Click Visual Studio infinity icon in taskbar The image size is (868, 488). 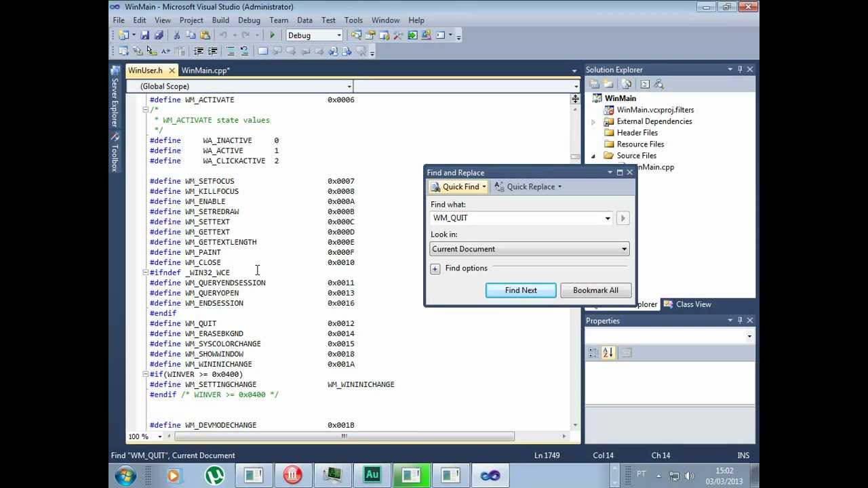pyautogui.click(x=490, y=475)
